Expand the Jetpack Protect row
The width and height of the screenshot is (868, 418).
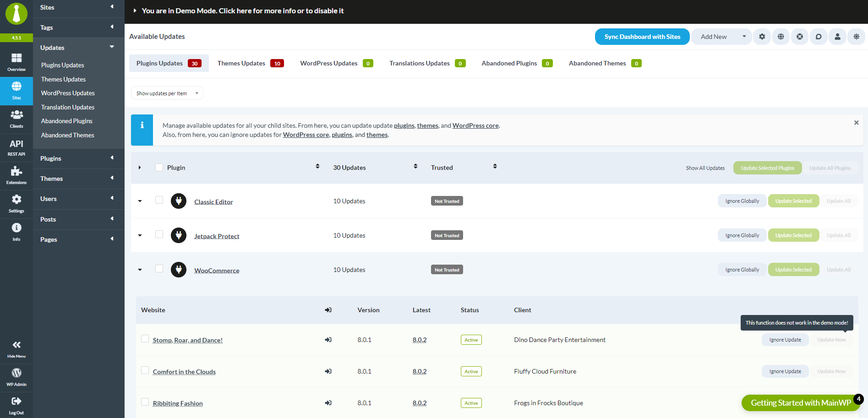(x=140, y=235)
